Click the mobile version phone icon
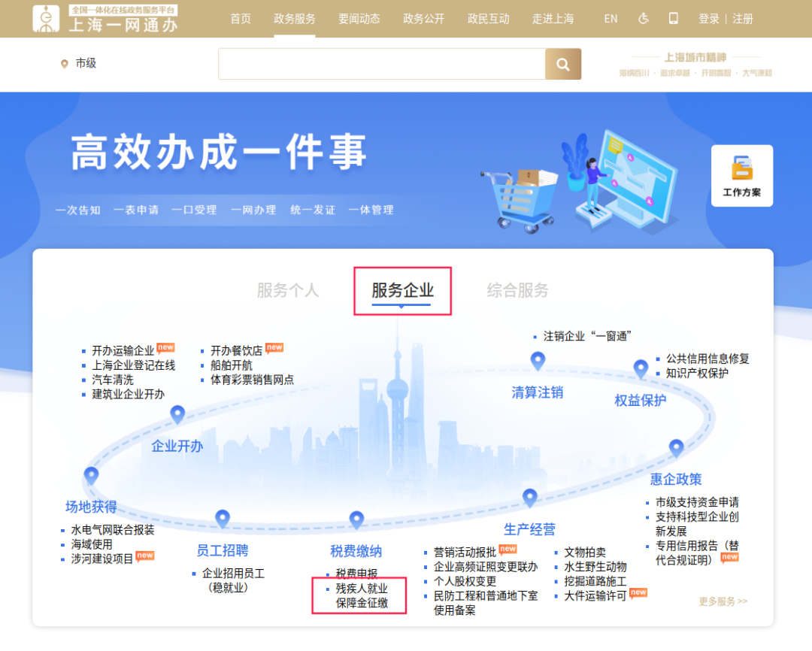The height and width of the screenshot is (651, 812). click(x=674, y=18)
